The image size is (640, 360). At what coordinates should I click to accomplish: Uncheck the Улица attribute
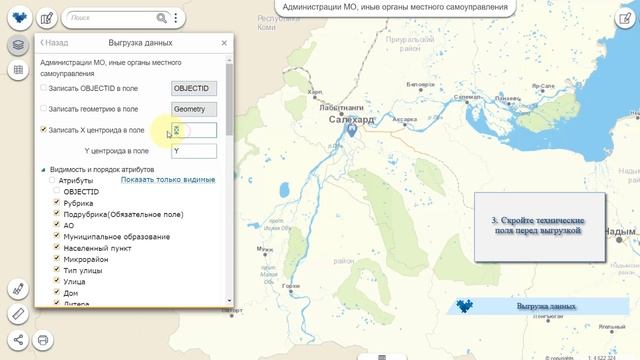57,280
